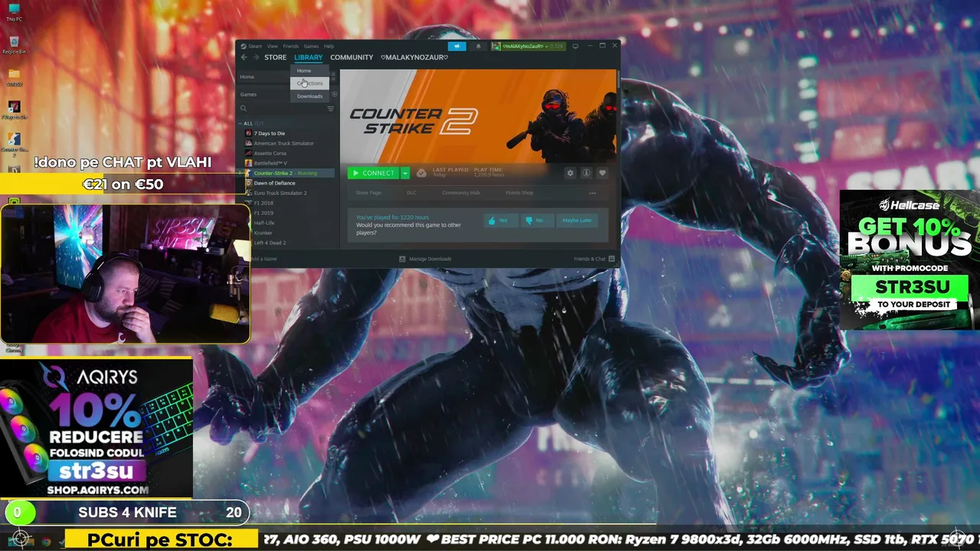Open the COMMUNITY tab

[351, 57]
